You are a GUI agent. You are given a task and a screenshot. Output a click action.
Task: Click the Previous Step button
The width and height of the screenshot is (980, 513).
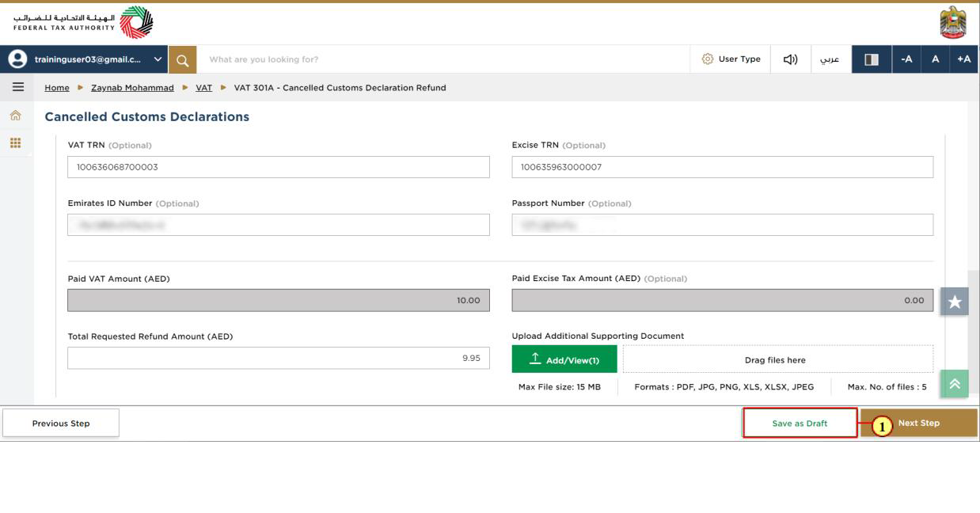61,423
